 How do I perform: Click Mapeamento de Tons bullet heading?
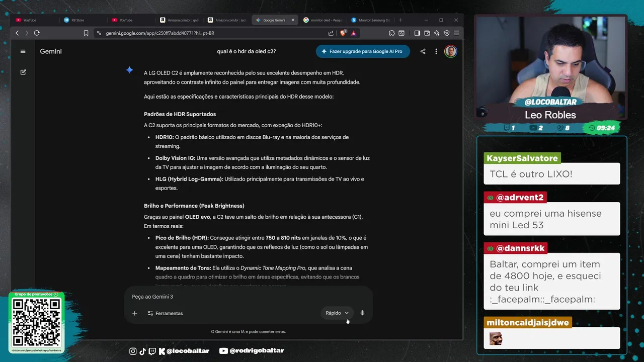[x=183, y=268]
